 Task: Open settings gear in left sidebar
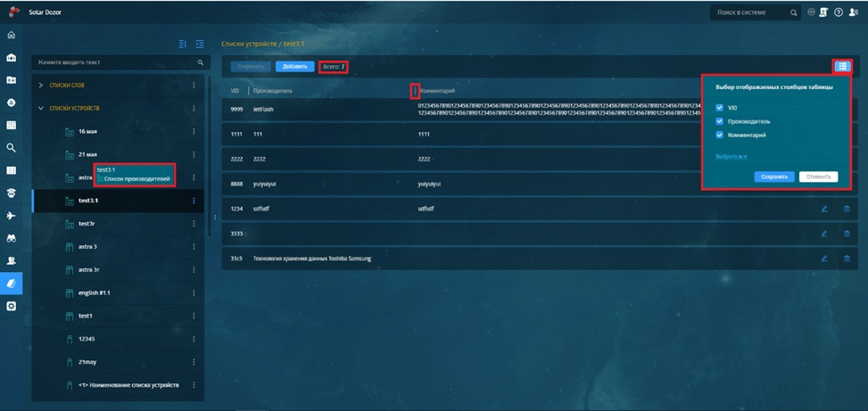point(12,306)
